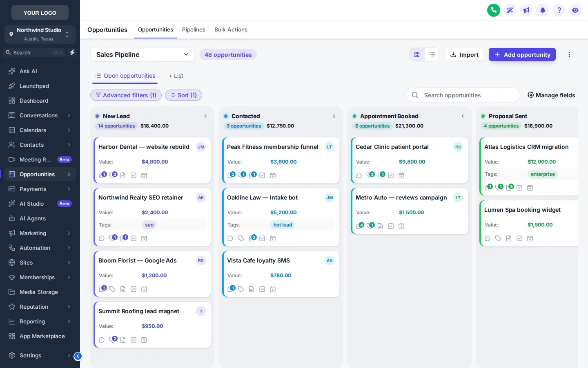The height and width of the screenshot is (368, 588).
Task: Click the 48 opportunities badge
Action: point(228,54)
